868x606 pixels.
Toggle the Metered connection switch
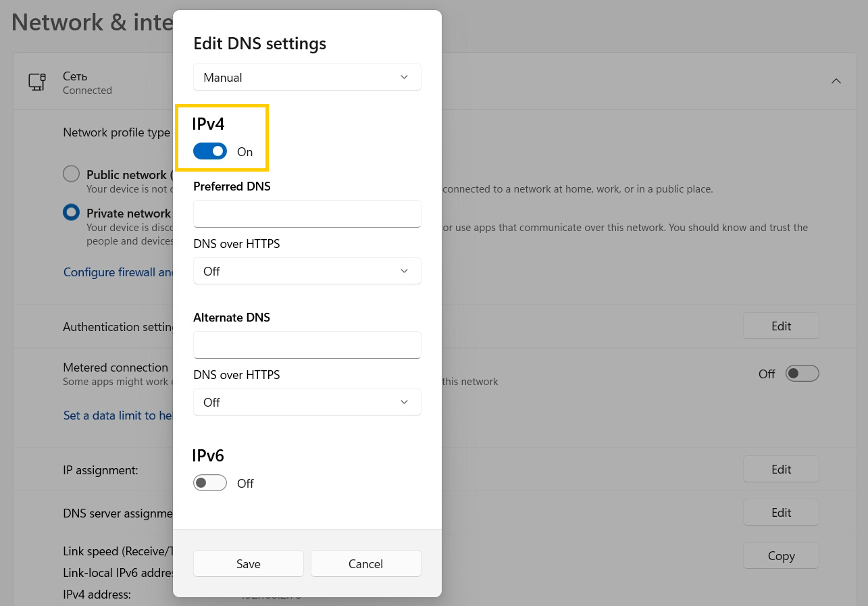coord(802,374)
